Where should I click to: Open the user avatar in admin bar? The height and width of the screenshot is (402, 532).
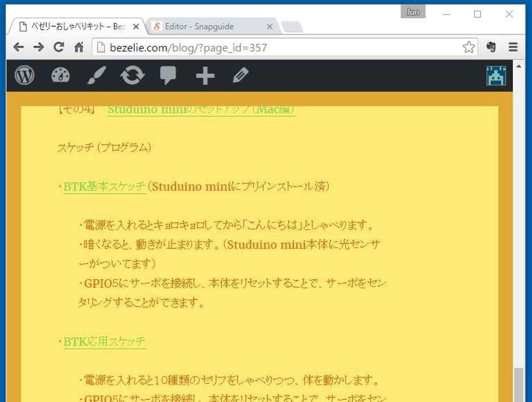coord(496,76)
